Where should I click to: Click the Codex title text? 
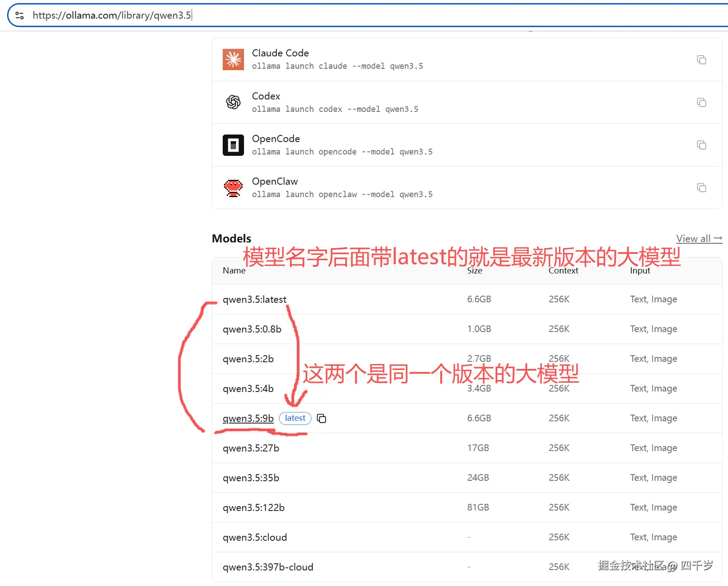coord(266,96)
